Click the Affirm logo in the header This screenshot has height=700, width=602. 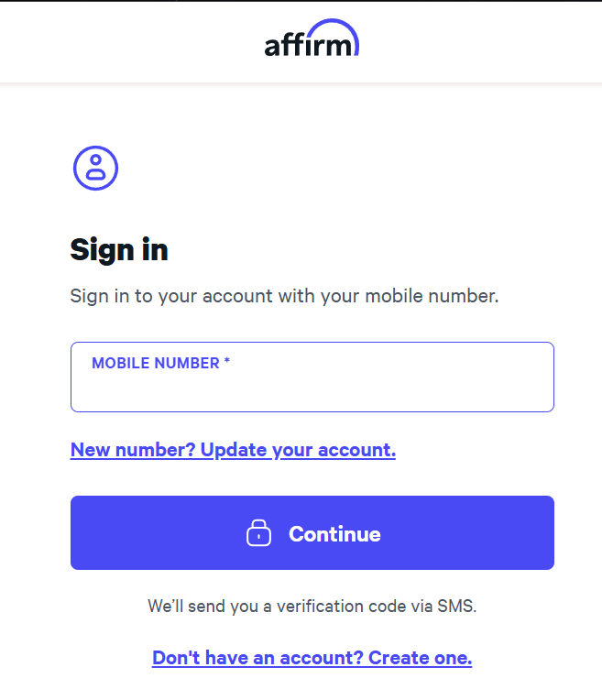(x=312, y=40)
